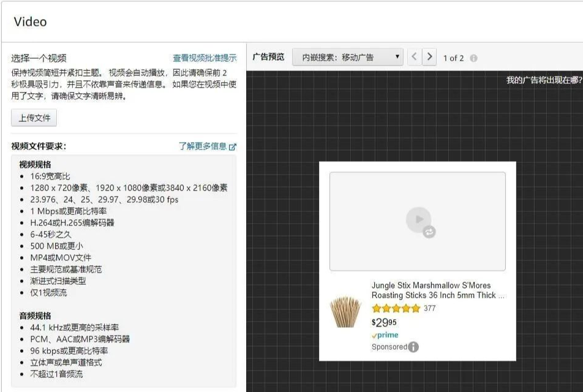Click the five-star rating on the product
This screenshot has height=392, width=583.
tap(396, 308)
